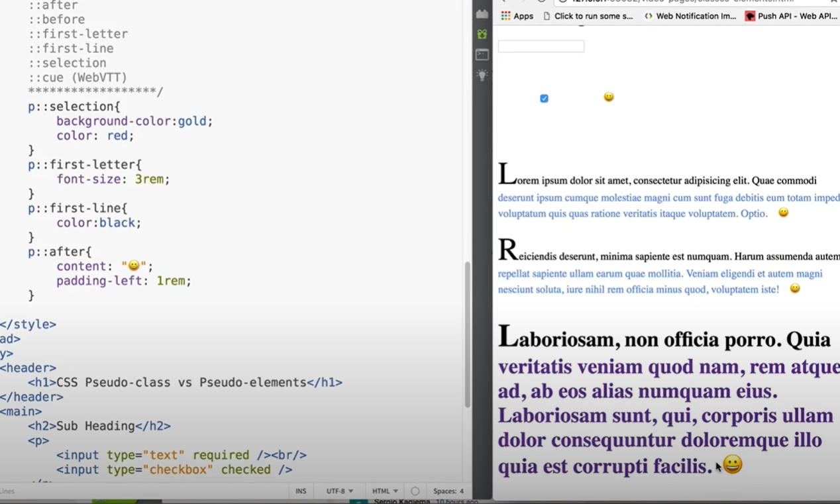Click the 'content:' line with the emoji
The width and height of the screenshot is (840, 504).
[105, 266]
